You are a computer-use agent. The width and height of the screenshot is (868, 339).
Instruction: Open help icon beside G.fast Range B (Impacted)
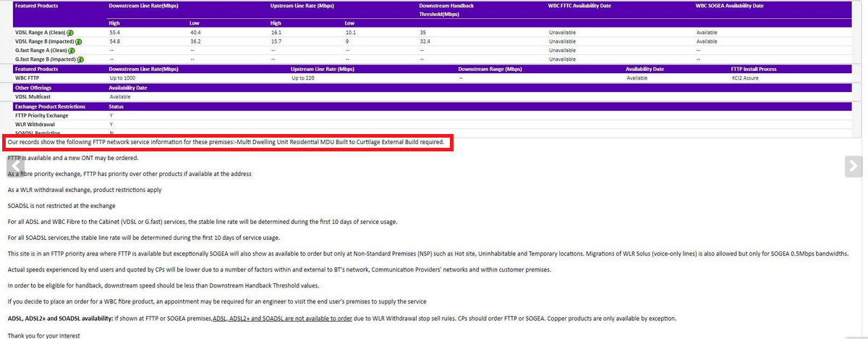coord(80,59)
